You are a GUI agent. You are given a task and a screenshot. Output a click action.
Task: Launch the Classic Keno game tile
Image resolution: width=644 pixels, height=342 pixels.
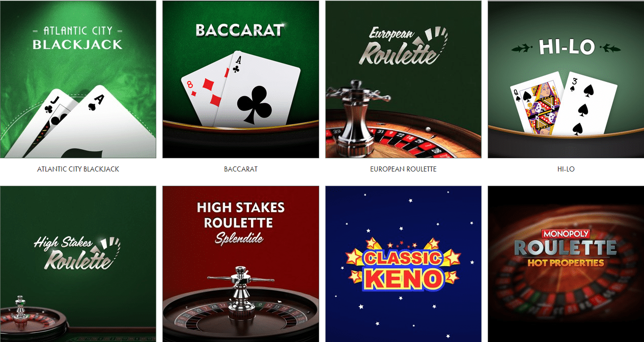[403, 264]
